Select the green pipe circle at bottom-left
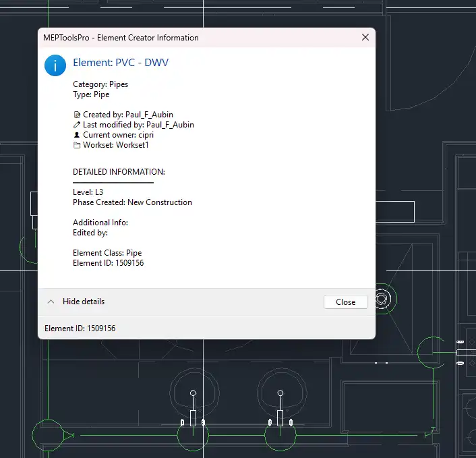This screenshot has height=458, width=476. click(x=48, y=436)
